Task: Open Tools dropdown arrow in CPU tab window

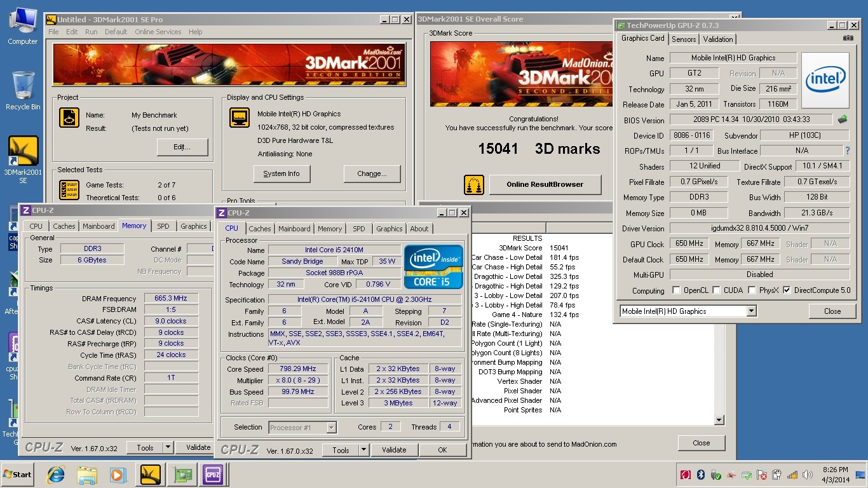Action: point(363,450)
